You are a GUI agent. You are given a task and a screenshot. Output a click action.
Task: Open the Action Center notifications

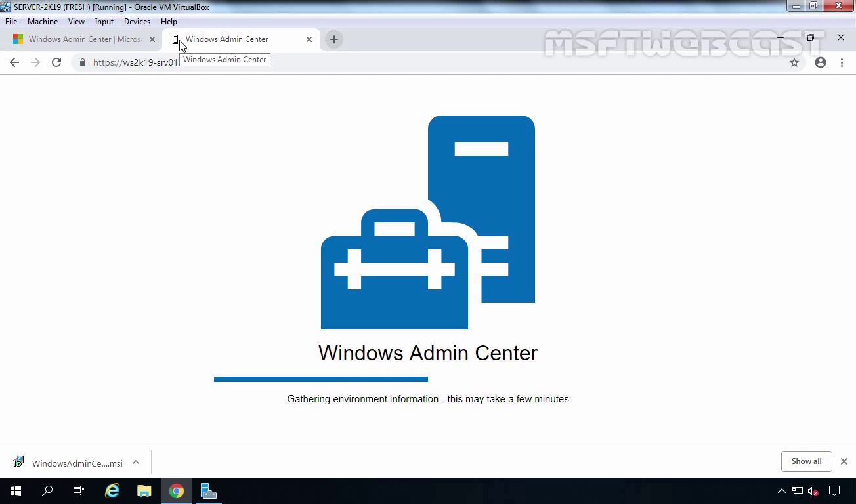point(834,491)
